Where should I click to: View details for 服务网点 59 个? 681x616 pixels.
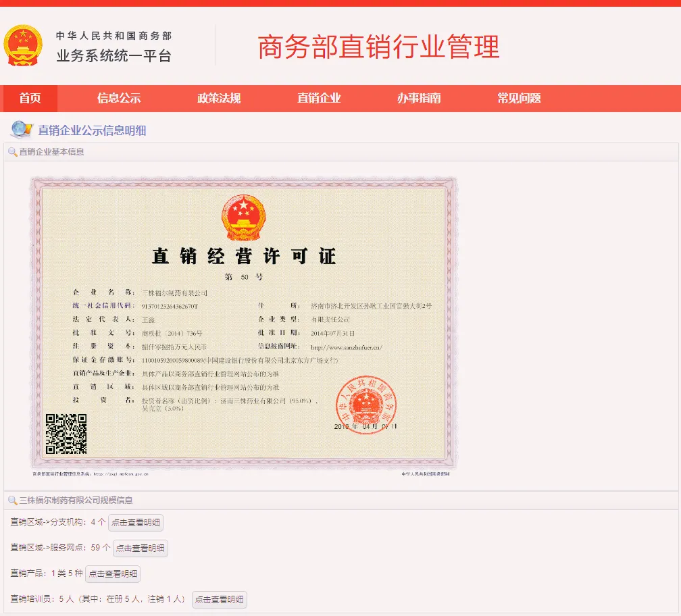pos(141,548)
